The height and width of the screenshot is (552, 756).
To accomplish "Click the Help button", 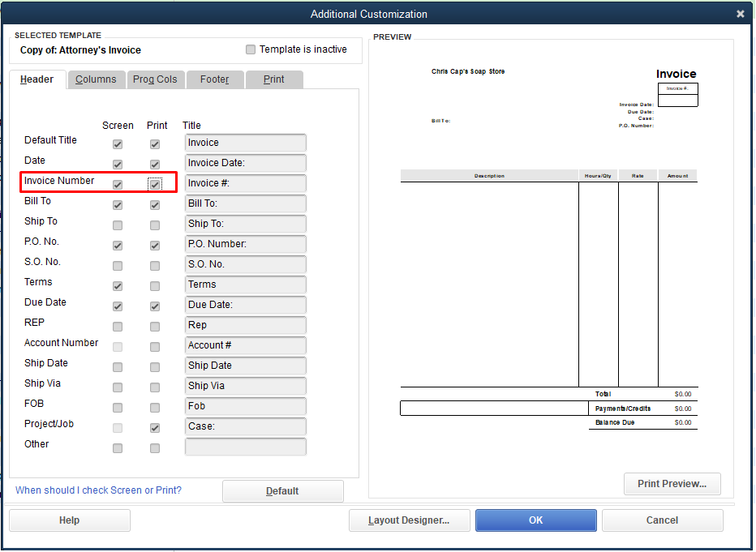I will tap(70, 520).
